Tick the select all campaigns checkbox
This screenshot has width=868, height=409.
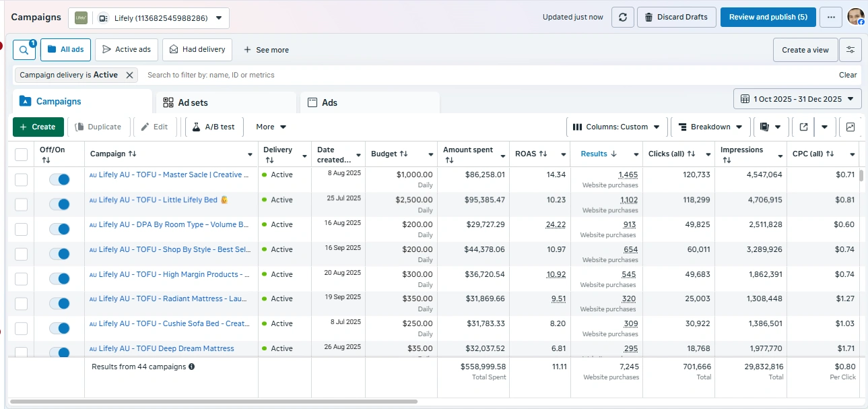coord(22,155)
